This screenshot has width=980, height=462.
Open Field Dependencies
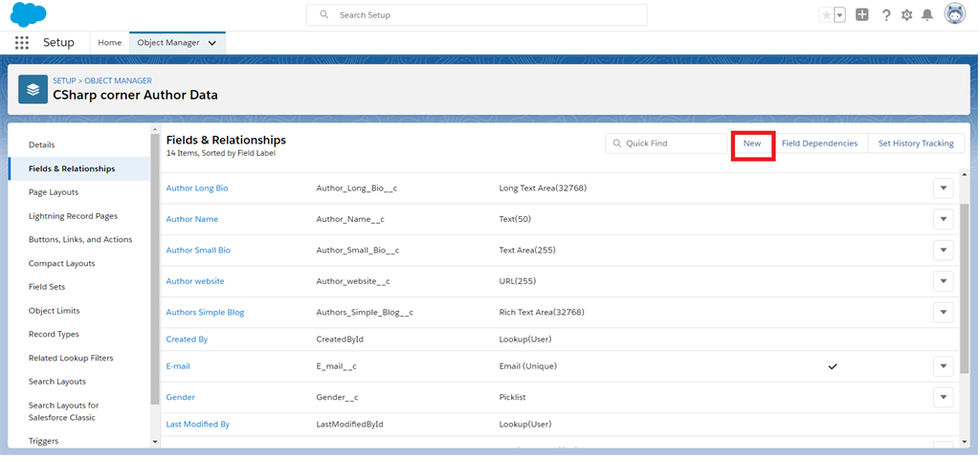[819, 143]
